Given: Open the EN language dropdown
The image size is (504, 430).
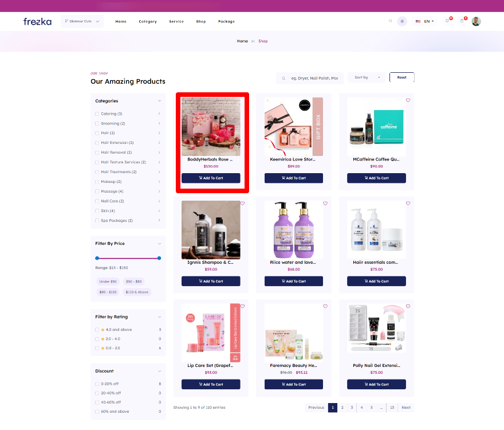Looking at the screenshot, I should [425, 21].
